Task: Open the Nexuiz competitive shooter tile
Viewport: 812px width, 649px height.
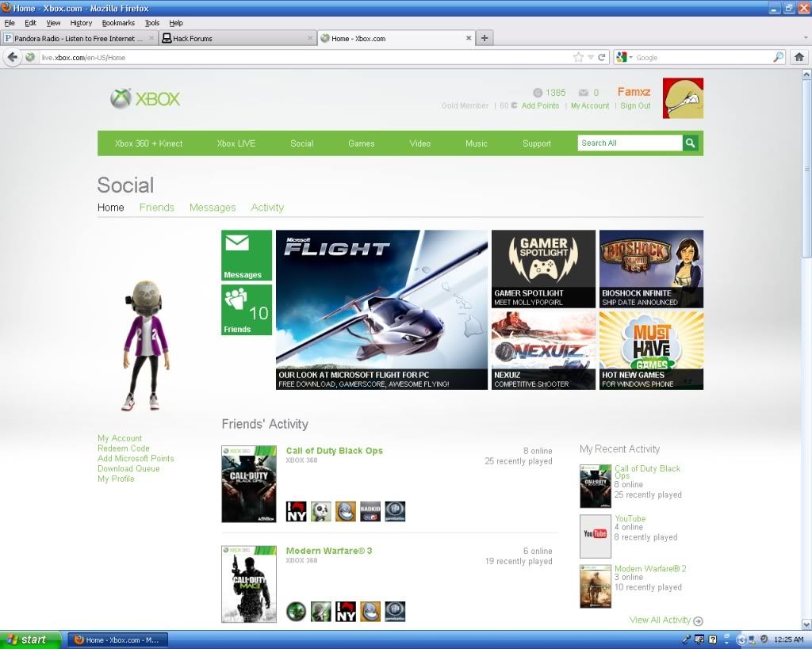Action: coord(543,350)
